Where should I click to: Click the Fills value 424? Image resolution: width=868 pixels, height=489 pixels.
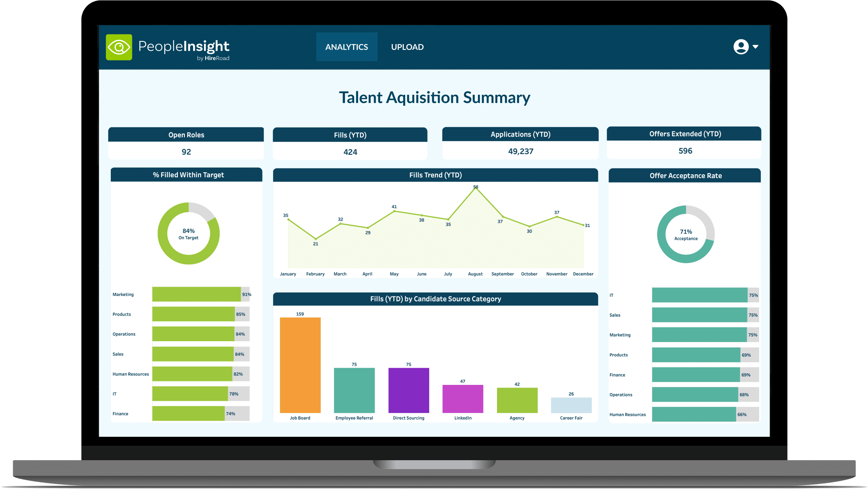[350, 152]
